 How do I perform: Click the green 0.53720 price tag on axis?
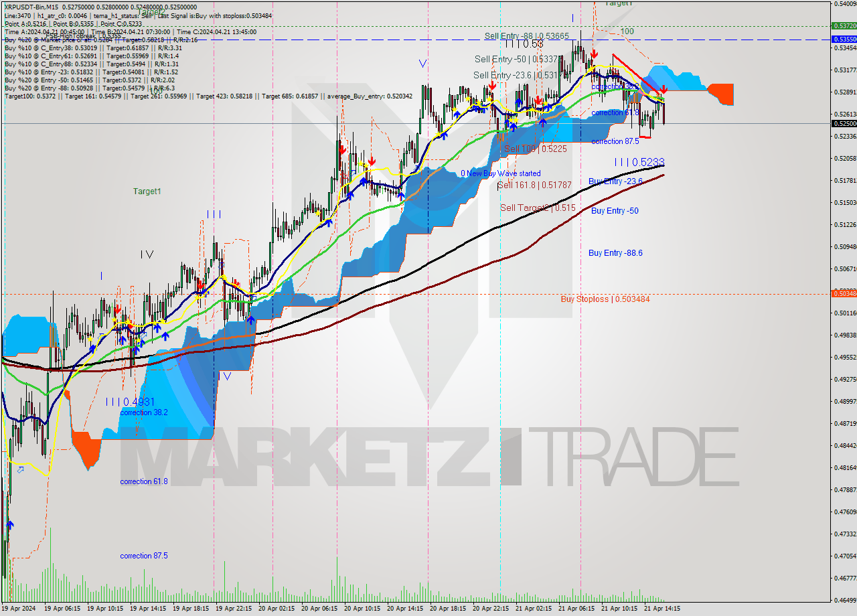(x=844, y=25)
